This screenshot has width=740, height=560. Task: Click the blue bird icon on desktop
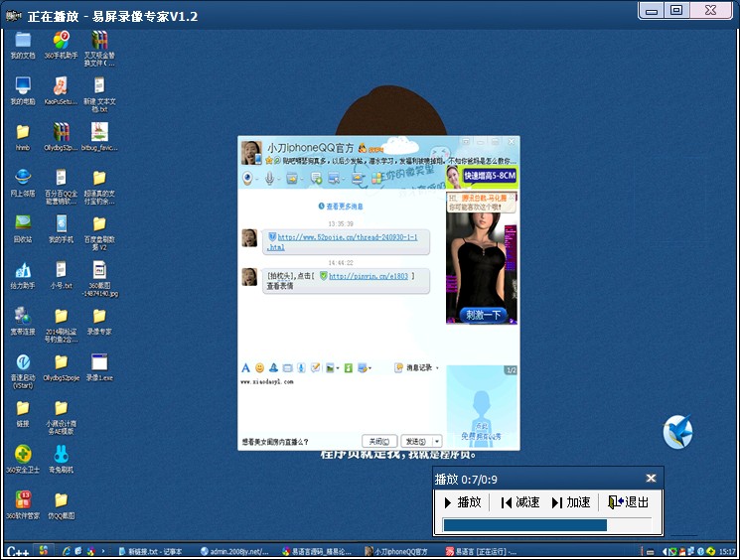pos(677,432)
